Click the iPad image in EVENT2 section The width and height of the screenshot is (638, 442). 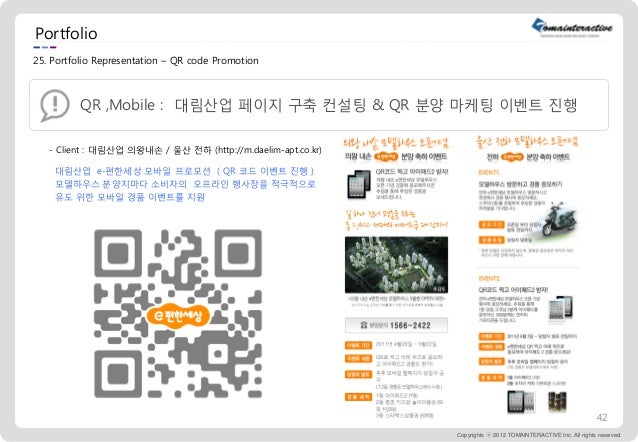[560, 309]
